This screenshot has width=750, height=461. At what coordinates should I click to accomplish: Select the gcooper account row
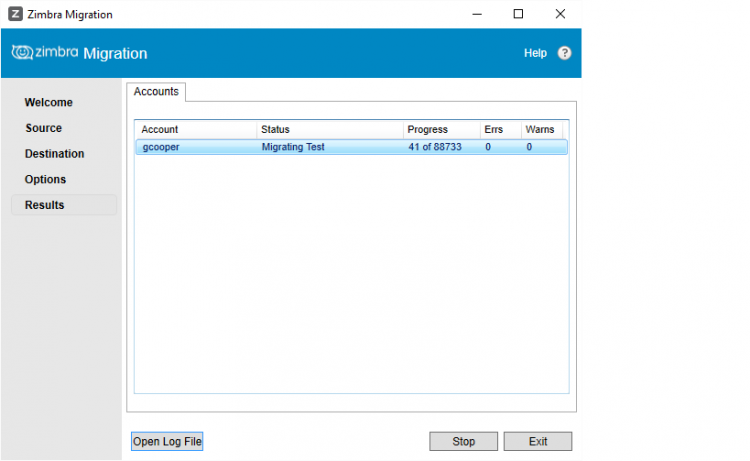pos(352,147)
